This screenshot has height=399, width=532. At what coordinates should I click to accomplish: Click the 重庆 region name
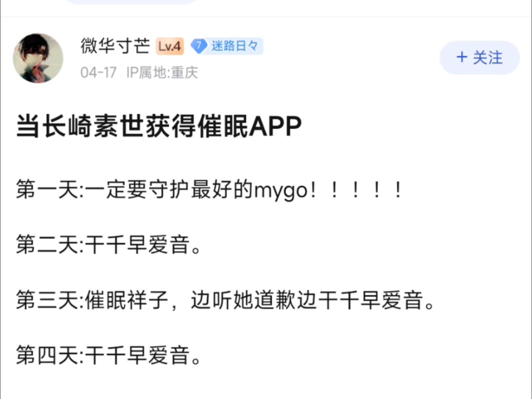click(x=185, y=73)
